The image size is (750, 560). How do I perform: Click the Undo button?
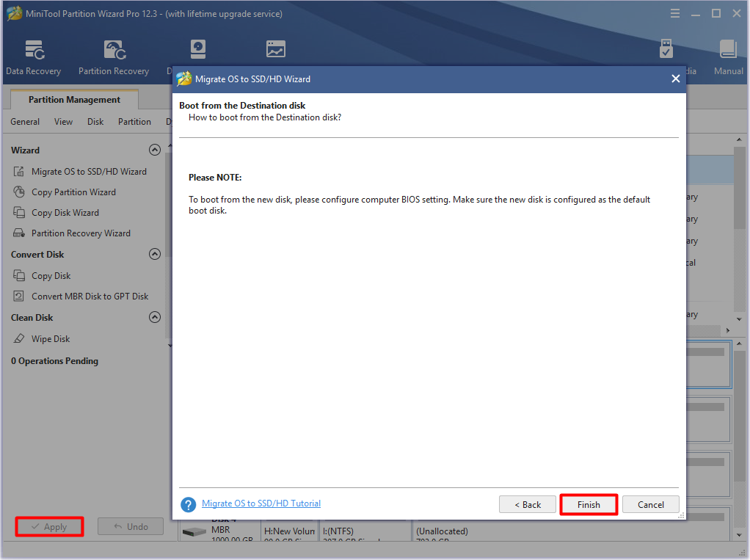pos(131,526)
